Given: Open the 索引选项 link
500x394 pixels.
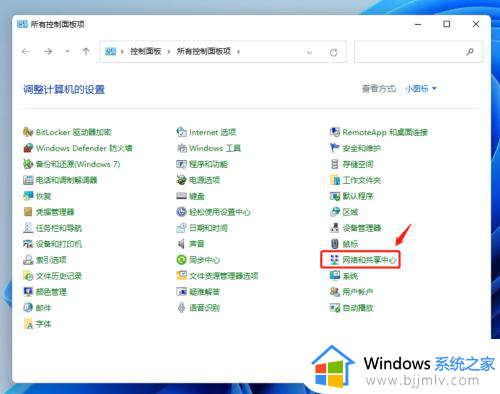Looking at the screenshot, I should pos(51,260).
